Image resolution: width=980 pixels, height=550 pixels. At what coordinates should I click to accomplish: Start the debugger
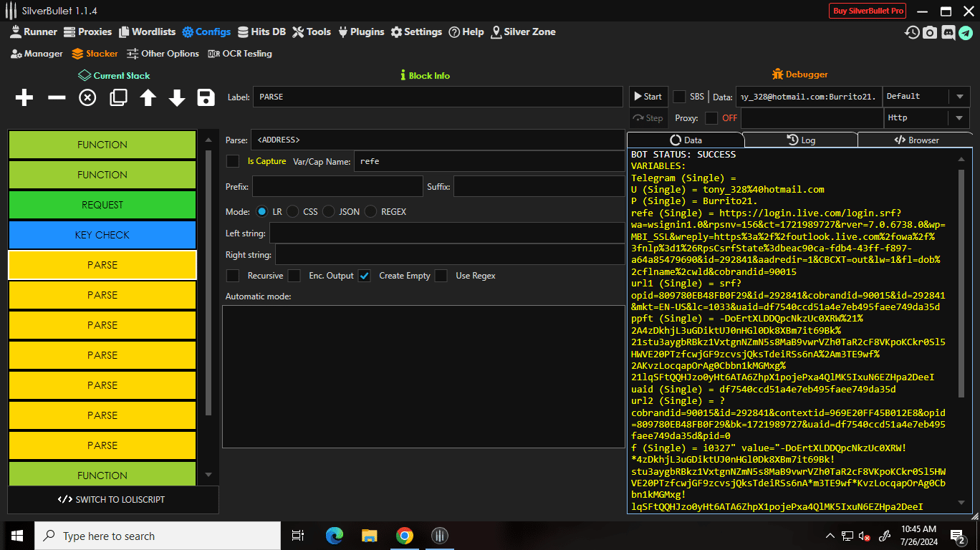pos(648,97)
